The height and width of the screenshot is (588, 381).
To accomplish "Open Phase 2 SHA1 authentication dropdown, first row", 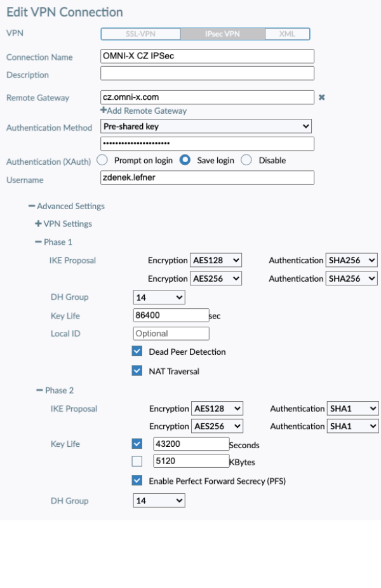I will coord(352,409).
